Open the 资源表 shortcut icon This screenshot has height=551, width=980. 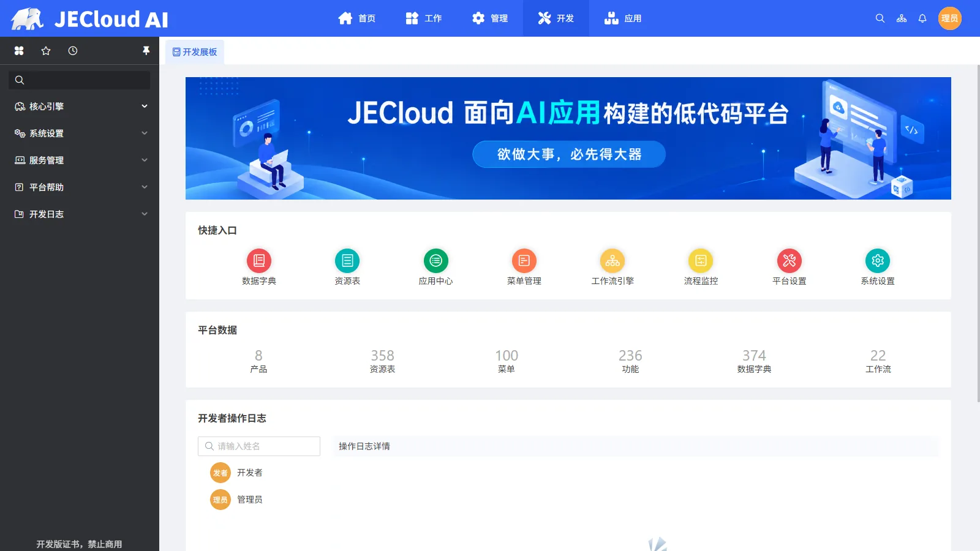[347, 261]
